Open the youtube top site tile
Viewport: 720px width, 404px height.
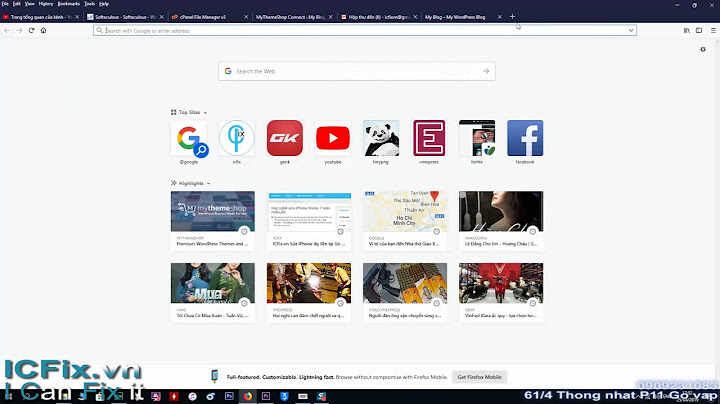(333, 138)
